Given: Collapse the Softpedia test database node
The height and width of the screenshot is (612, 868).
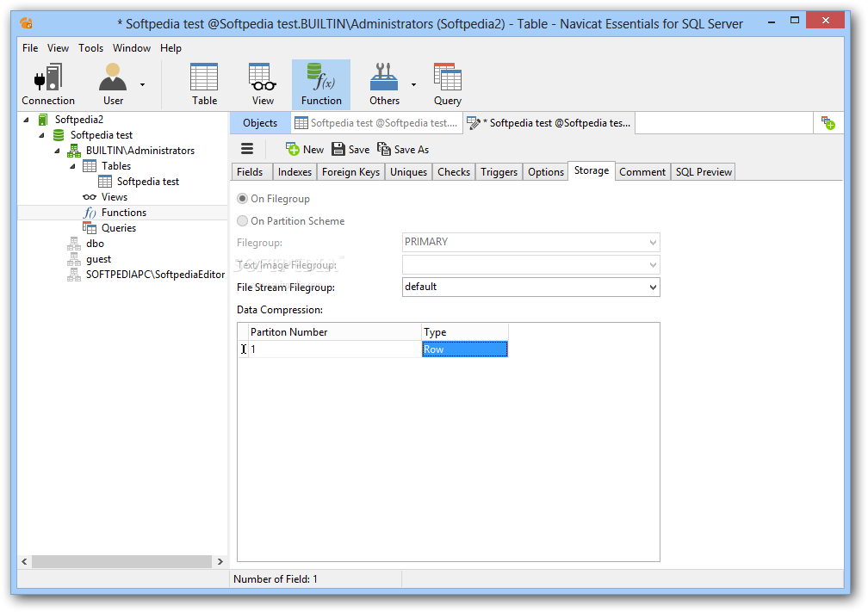Looking at the screenshot, I should 41,135.
